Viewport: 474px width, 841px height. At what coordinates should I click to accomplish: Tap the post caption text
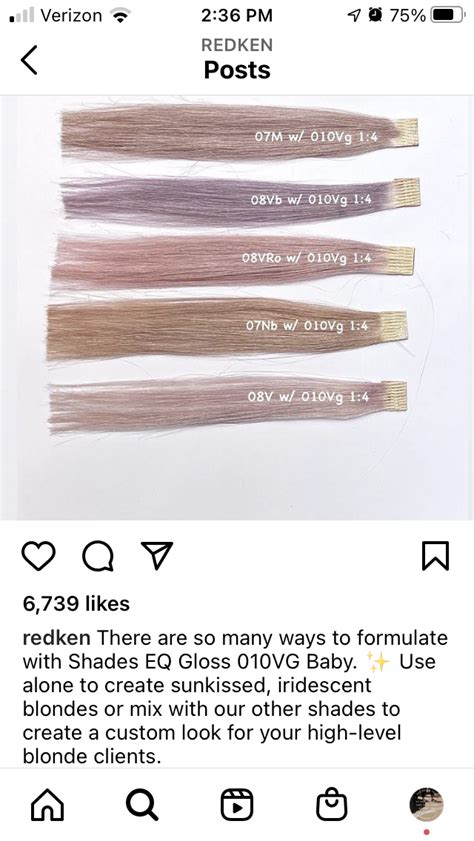click(x=236, y=697)
